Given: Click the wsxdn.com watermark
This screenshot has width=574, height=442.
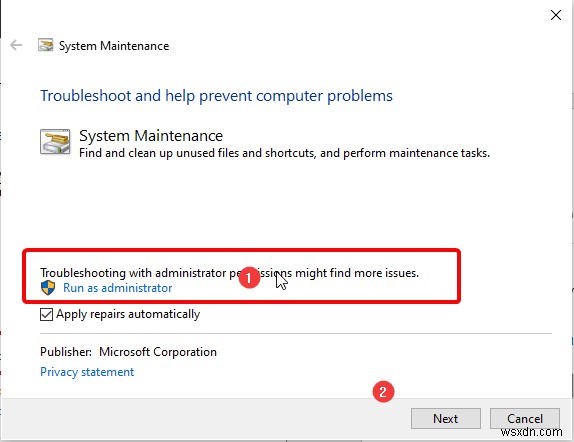Looking at the screenshot, I should [x=532, y=432].
